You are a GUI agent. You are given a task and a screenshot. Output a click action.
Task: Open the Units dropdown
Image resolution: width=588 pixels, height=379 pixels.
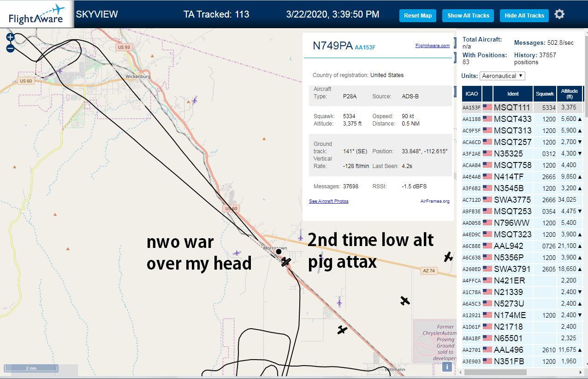pyautogui.click(x=502, y=76)
